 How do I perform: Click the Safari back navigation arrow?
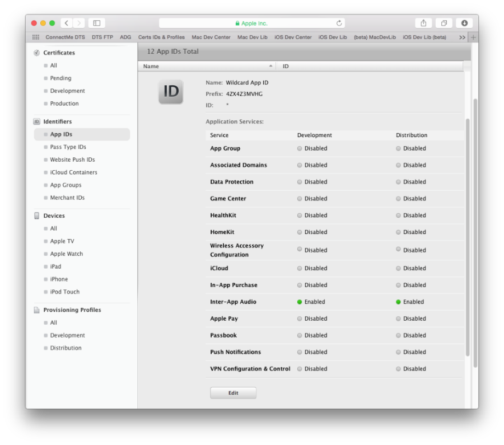[67, 23]
